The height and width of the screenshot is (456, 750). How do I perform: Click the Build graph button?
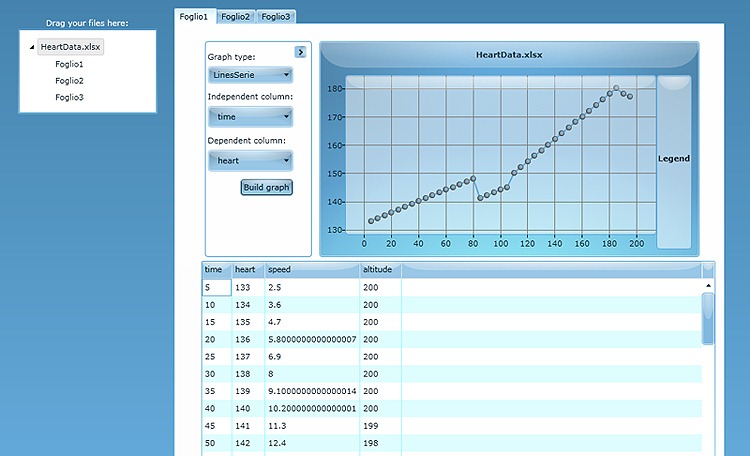coord(266,187)
